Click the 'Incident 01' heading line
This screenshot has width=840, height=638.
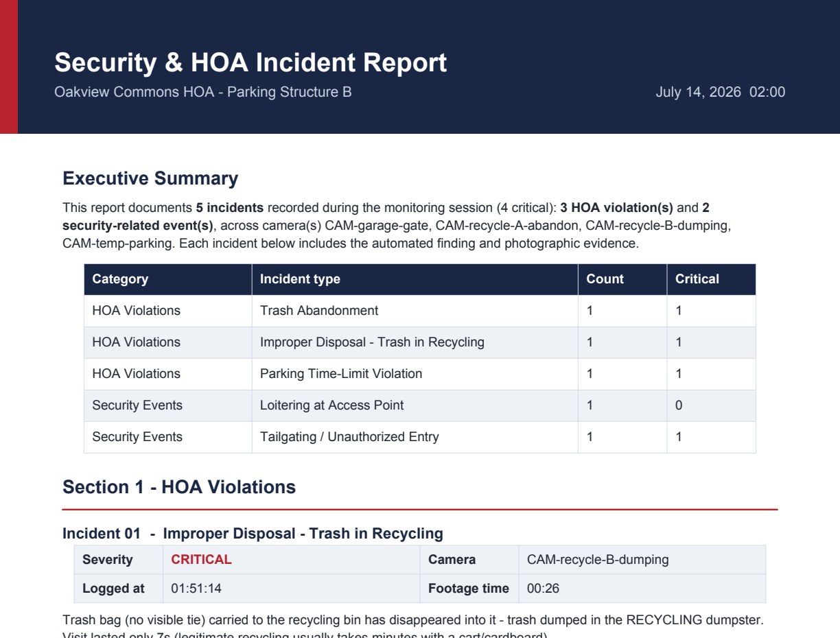click(253, 534)
